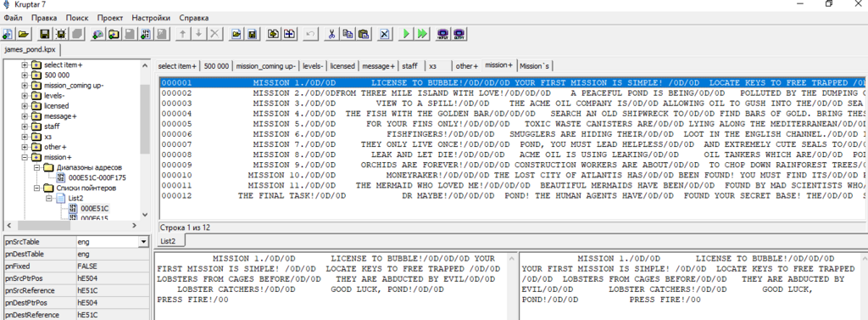Click the double green run-all arrows

[x=422, y=34]
